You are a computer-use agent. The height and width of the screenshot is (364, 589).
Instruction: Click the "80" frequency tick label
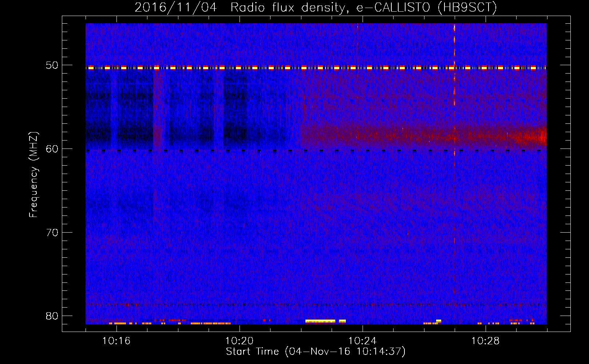click(52, 316)
